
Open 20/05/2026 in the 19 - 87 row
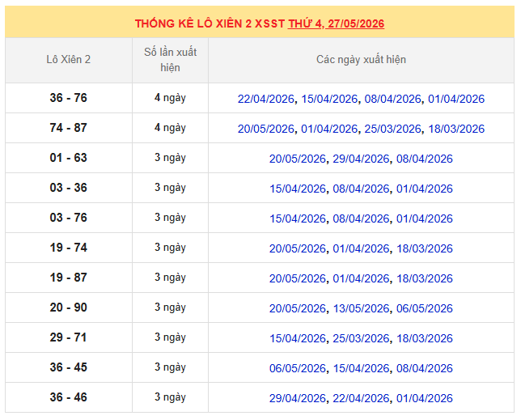pos(298,278)
